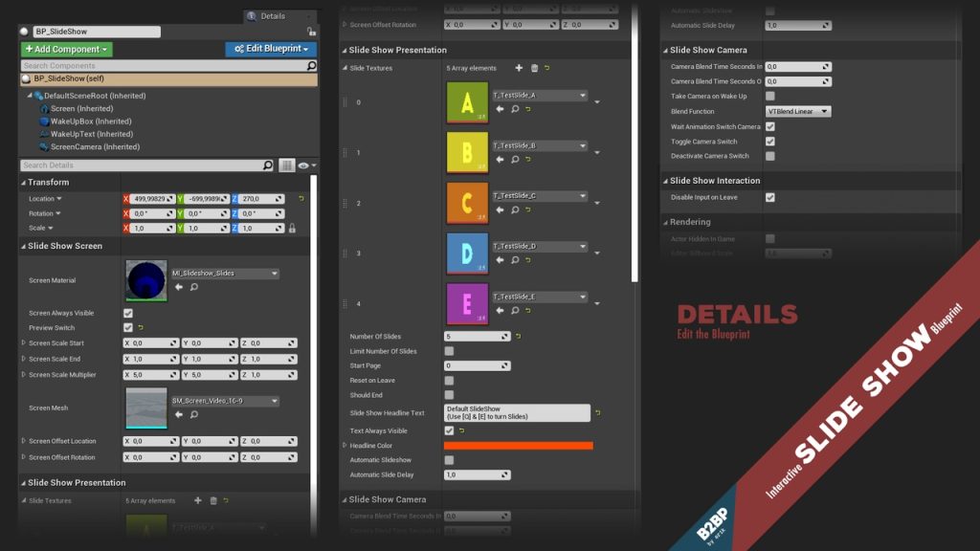Click trash icon to empty Slide Textures array
The height and width of the screenshot is (551, 980).
[x=534, y=68]
